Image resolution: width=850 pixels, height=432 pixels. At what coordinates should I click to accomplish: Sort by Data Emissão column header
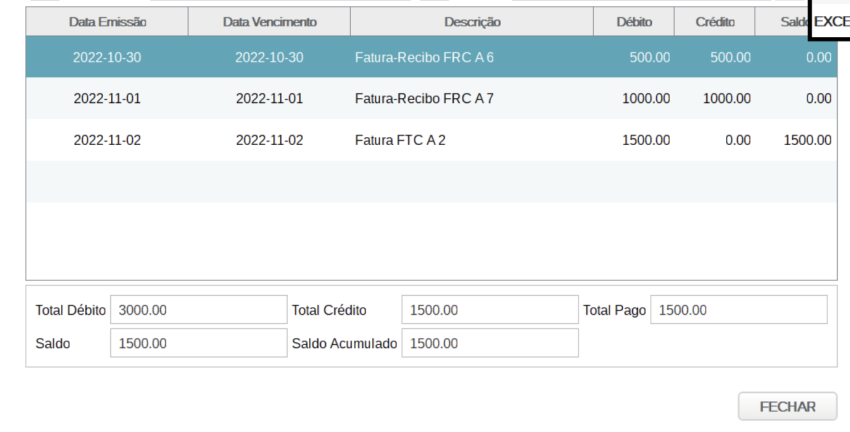point(107,22)
